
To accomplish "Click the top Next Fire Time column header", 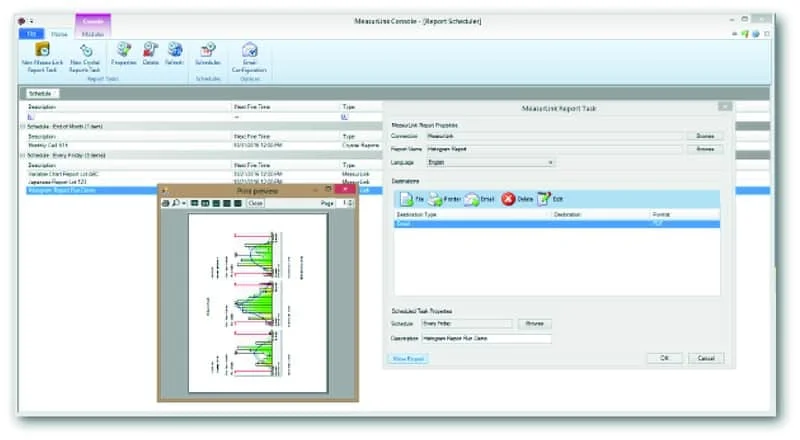I will click(285, 107).
